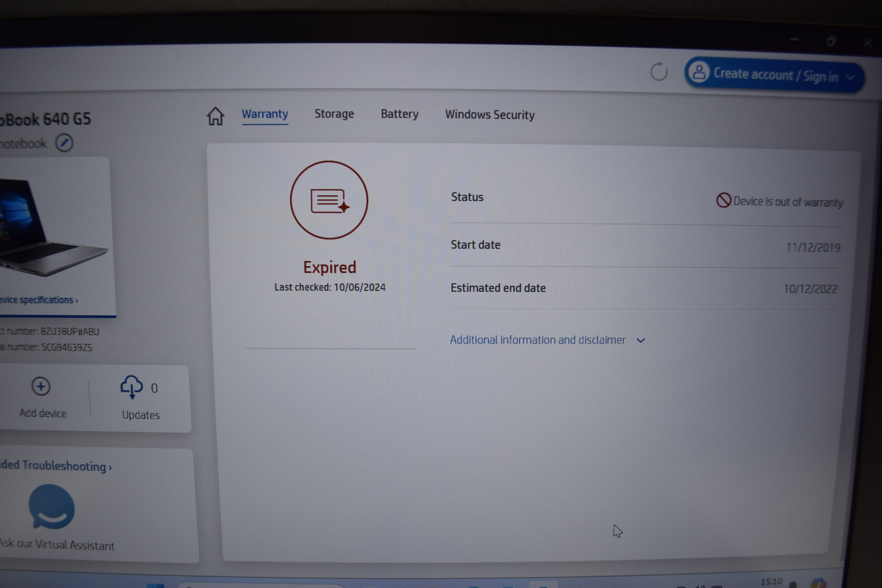This screenshot has height=588, width=882.
Task: Click the Expired warranty certificate icon
Action: (x=329, y=200)
